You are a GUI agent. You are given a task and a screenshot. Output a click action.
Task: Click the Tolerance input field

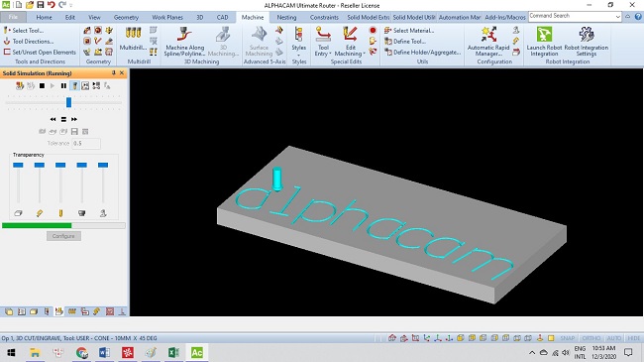pyautogui.click(x=86, y=143)
